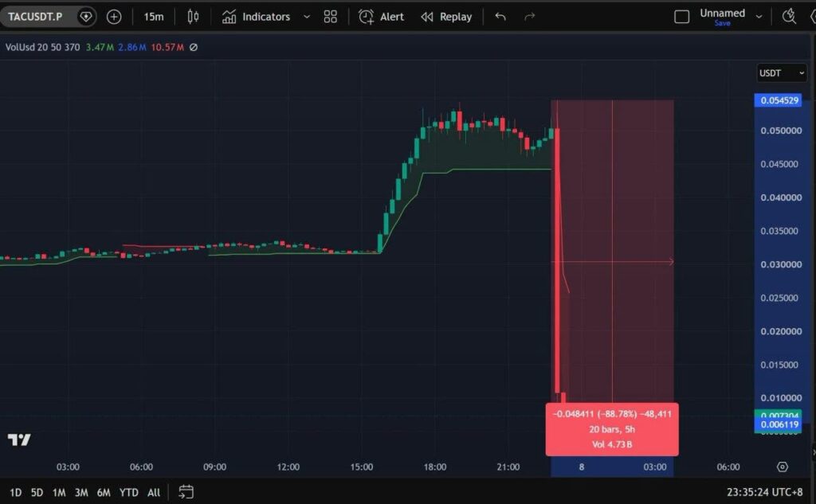The height and width of the screenshot is (504, 816).
Task: Open the layout grid templates icon
Action: click(330, 17)
